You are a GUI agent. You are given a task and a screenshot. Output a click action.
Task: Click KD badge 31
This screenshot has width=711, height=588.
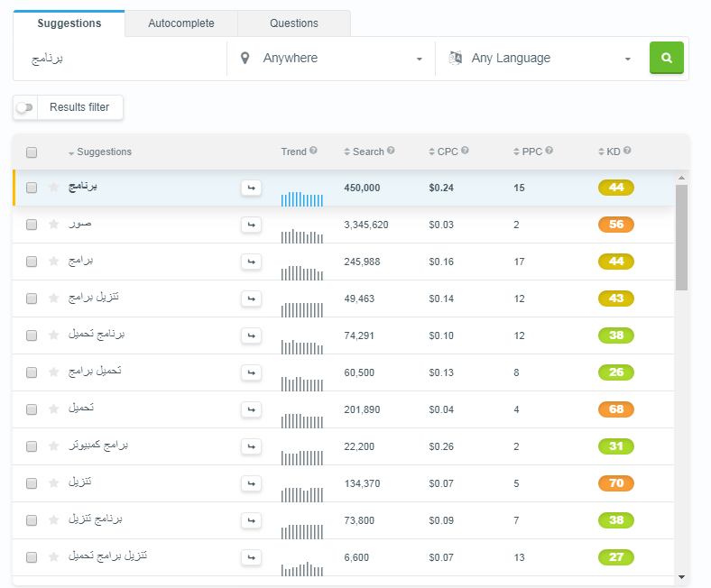(615, 446)
